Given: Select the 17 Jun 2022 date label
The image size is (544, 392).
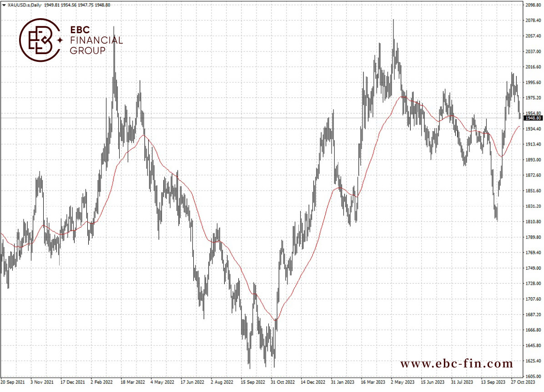Looking at the screenshot, I should pos(192,382).
